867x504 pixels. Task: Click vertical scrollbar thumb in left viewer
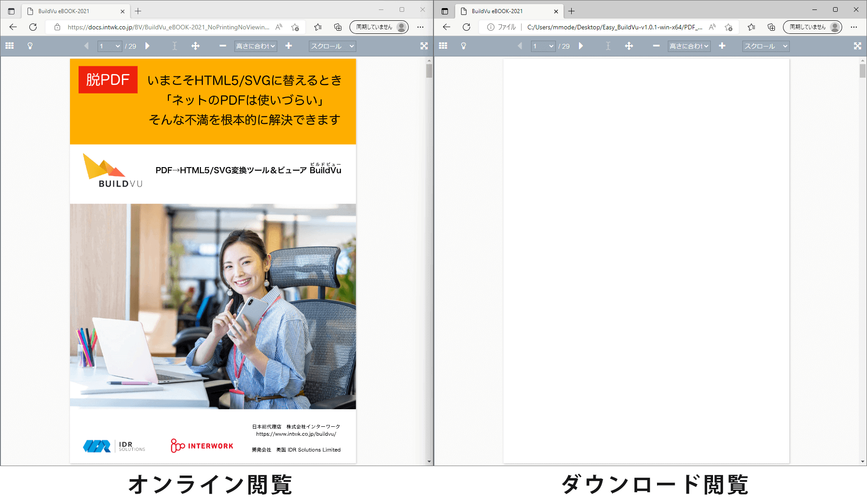429,71
